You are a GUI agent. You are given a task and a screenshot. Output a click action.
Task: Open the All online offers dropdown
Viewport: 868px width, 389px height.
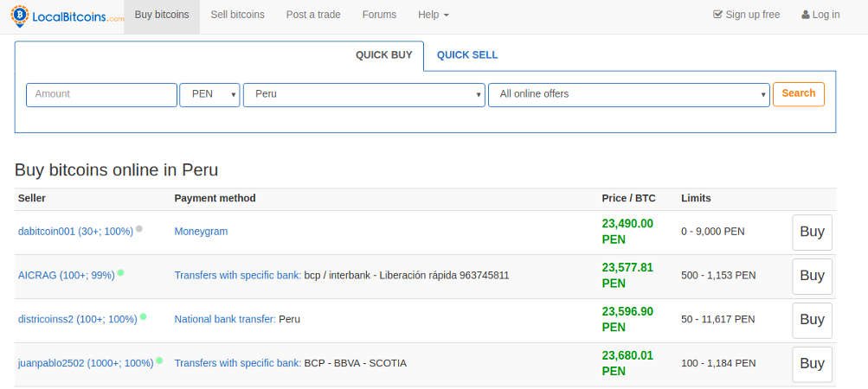coord(629,94)
